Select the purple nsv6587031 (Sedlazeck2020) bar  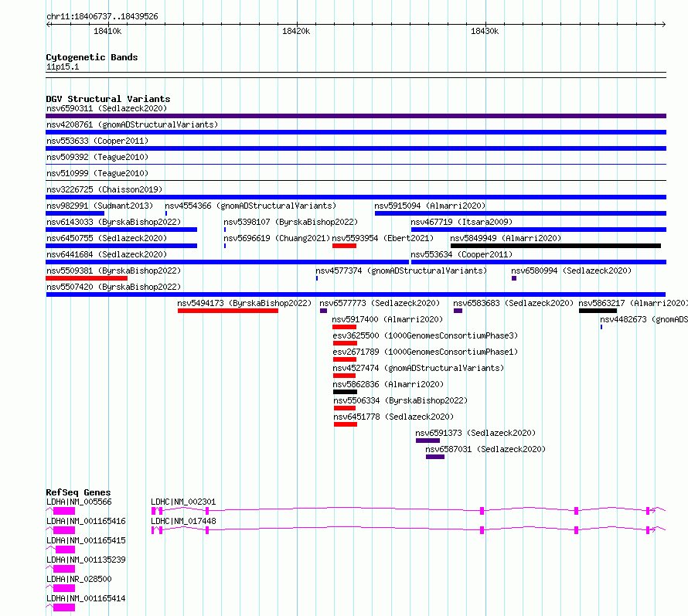point(435,457)
